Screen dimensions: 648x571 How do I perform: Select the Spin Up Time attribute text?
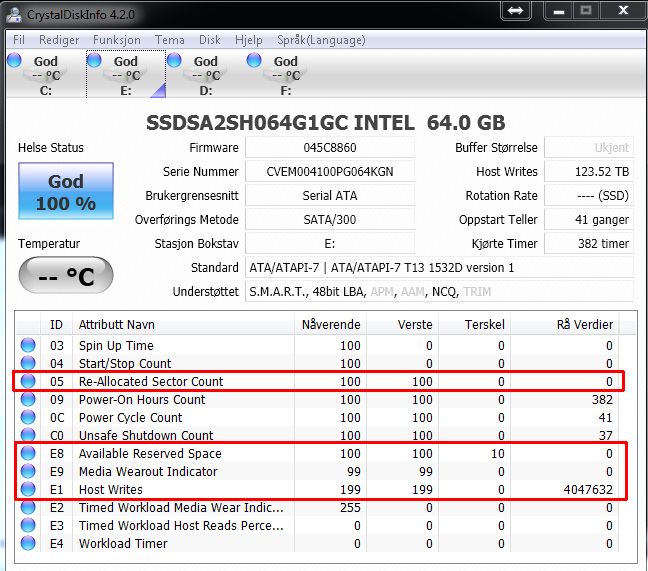point(116,345)
